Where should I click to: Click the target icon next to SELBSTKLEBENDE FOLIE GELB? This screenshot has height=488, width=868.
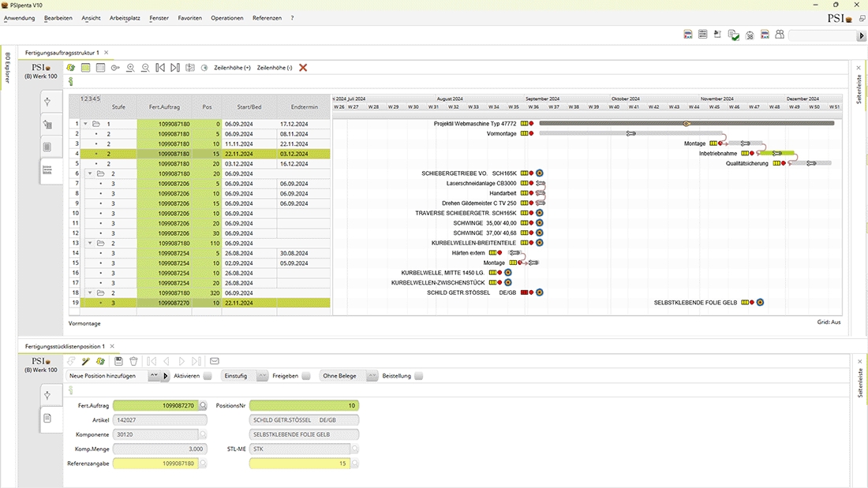pos(760,303)
